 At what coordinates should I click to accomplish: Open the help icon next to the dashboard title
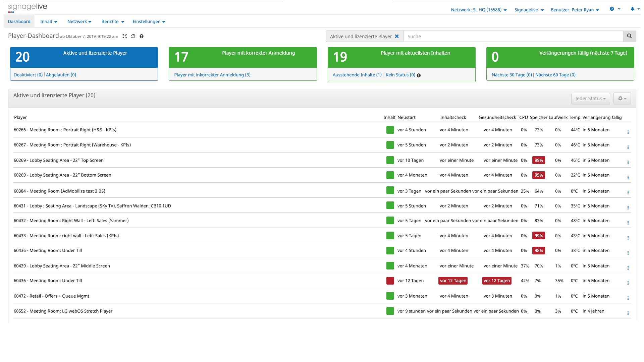click(x=141, y=36)
